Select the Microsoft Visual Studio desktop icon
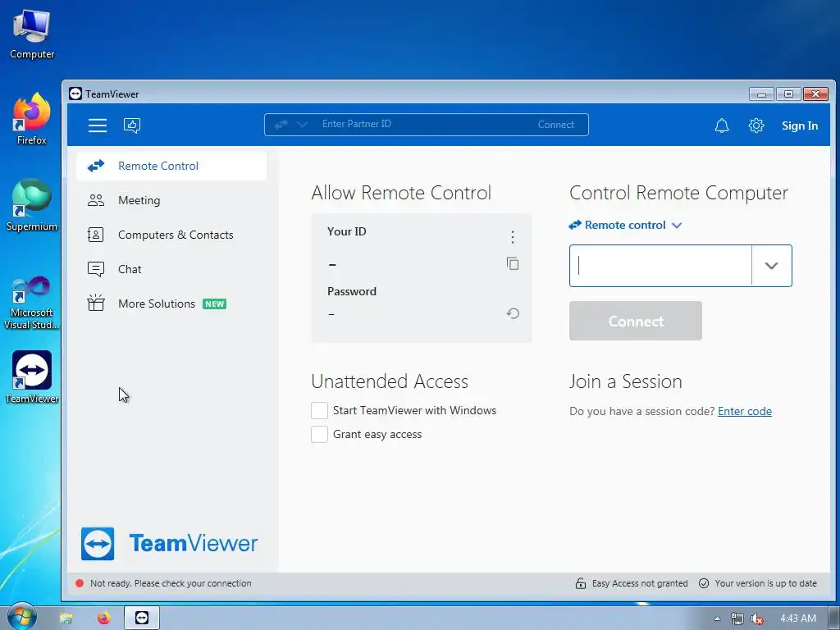Viewport: 840px width, 630px height. pos(32,303)
